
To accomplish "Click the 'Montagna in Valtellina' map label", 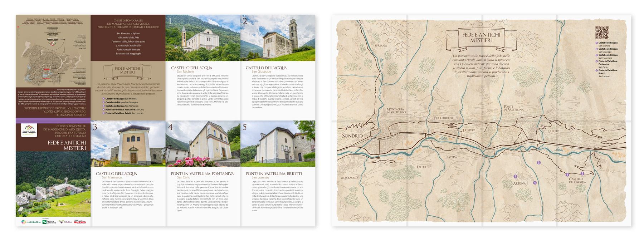I will [x=396, y=110].
